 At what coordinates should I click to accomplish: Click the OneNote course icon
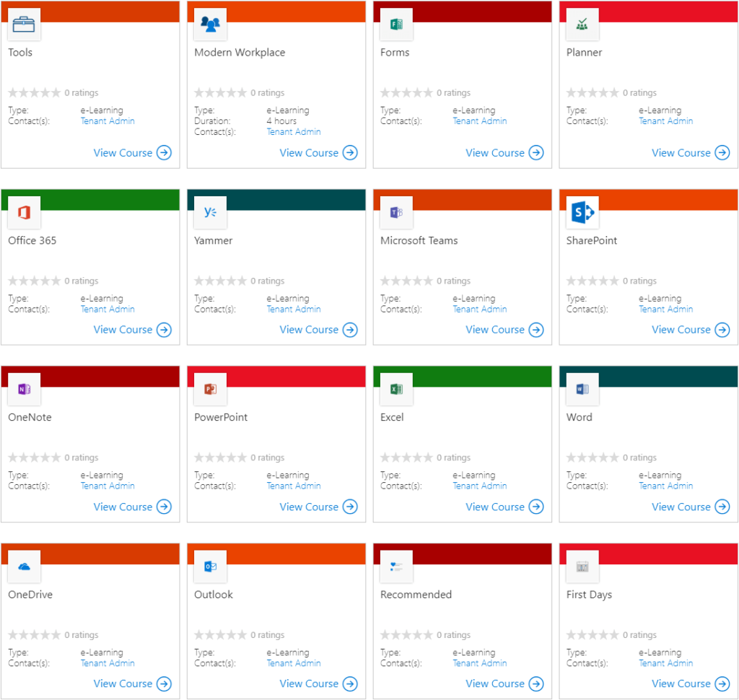pos(24,389)
